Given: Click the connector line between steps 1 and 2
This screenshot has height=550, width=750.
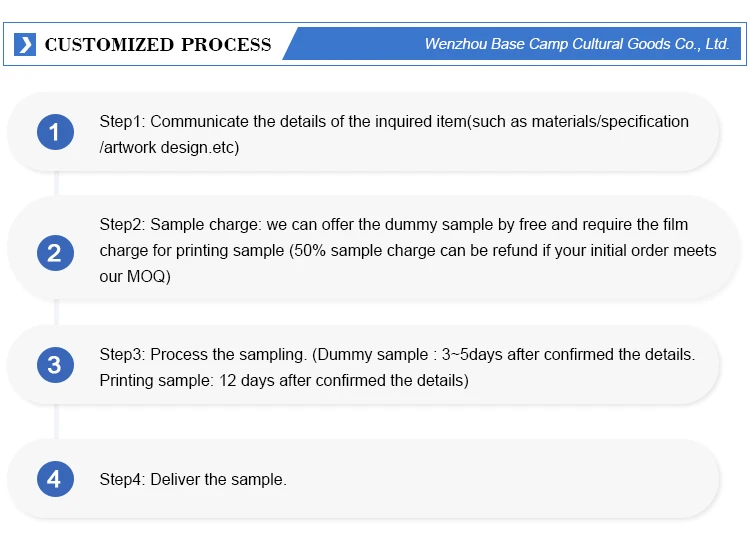Looking at the screenshot, I should pos(57,186).
